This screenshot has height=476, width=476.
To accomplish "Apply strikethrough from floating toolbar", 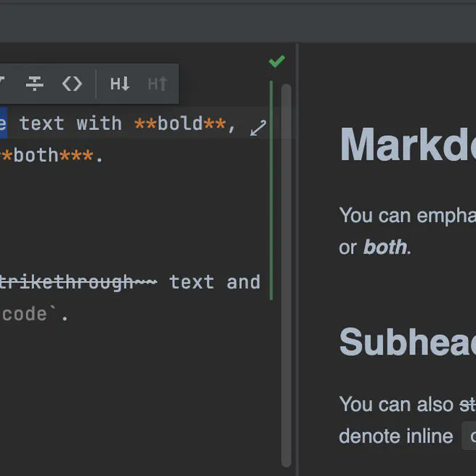I will (x=35, y=84).
